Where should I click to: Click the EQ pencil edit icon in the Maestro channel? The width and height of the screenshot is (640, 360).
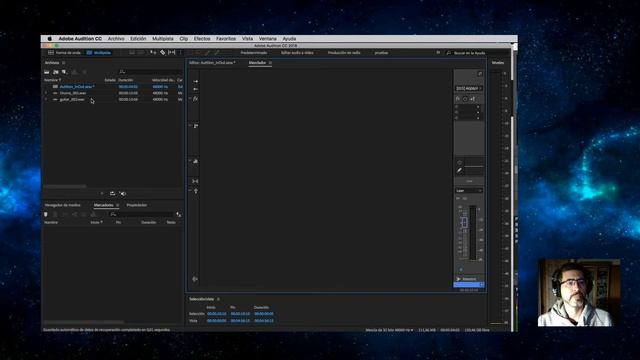[460, 170]
